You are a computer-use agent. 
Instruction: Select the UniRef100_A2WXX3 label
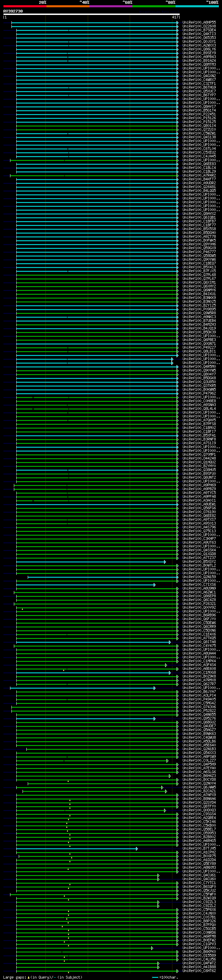199,45
